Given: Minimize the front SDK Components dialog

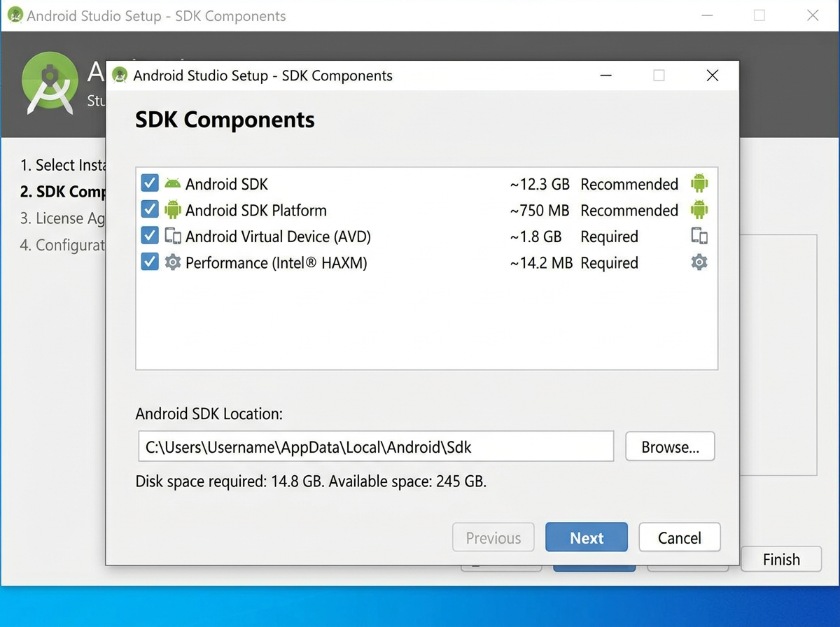Looking at the screenshot, I should [605, 76].
